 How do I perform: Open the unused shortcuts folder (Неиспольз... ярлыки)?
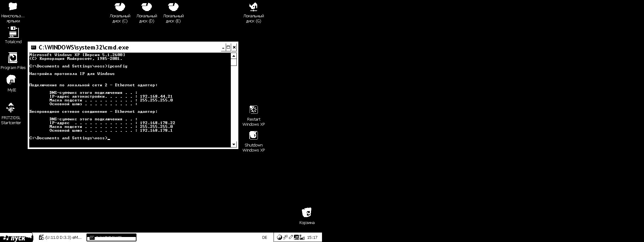(x=13, y=7)
